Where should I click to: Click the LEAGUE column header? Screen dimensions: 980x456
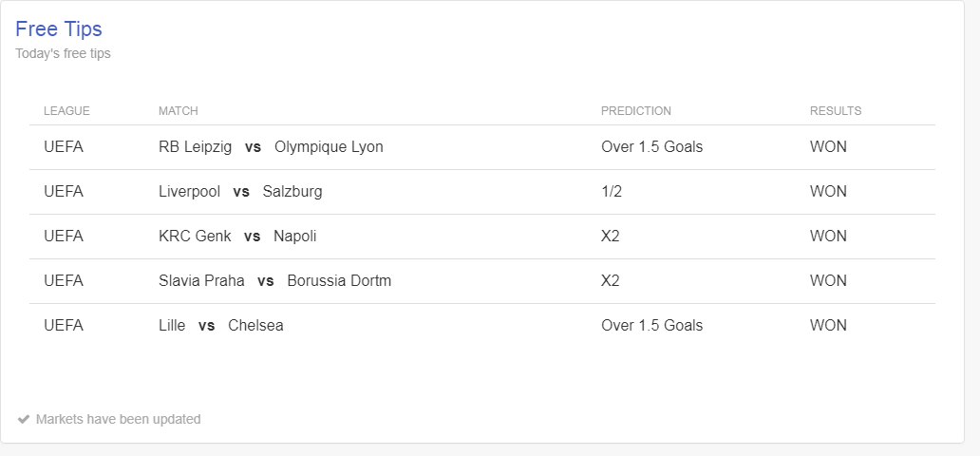(66, 111)
